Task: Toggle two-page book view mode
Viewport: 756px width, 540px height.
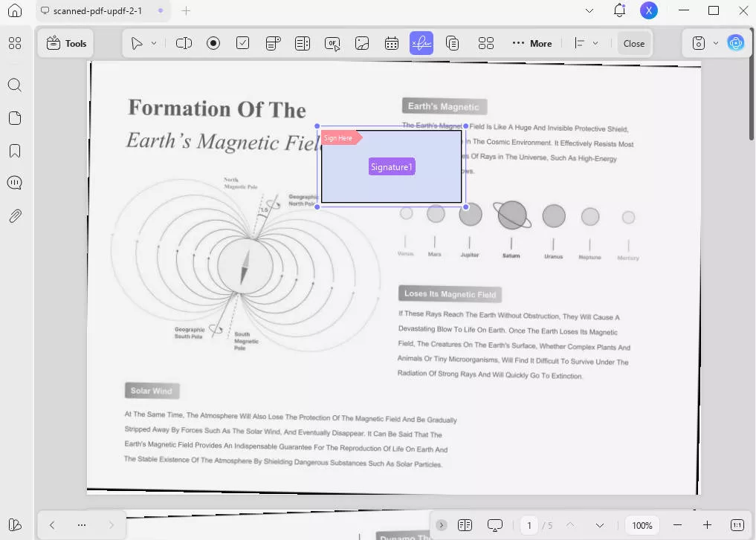Action: click(465, 524)
